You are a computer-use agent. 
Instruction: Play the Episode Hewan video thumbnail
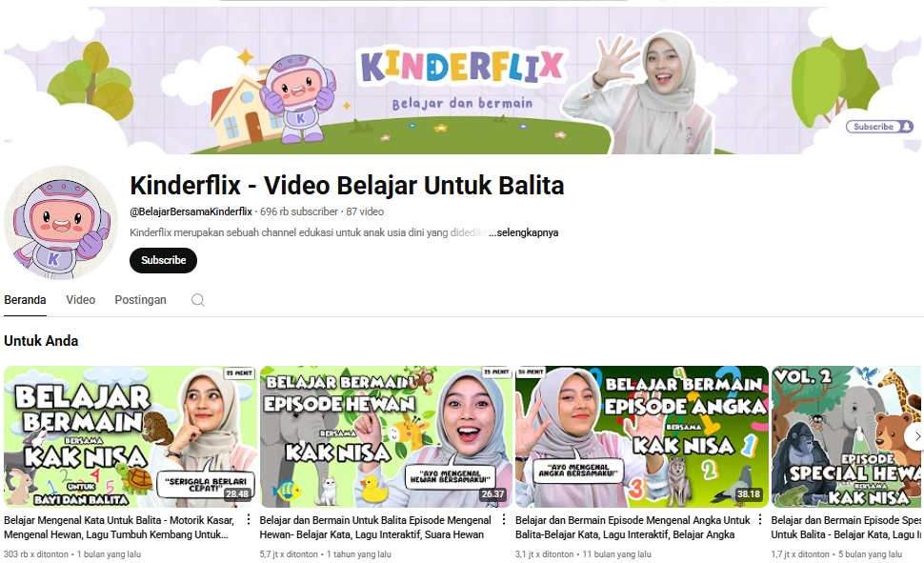386,437
